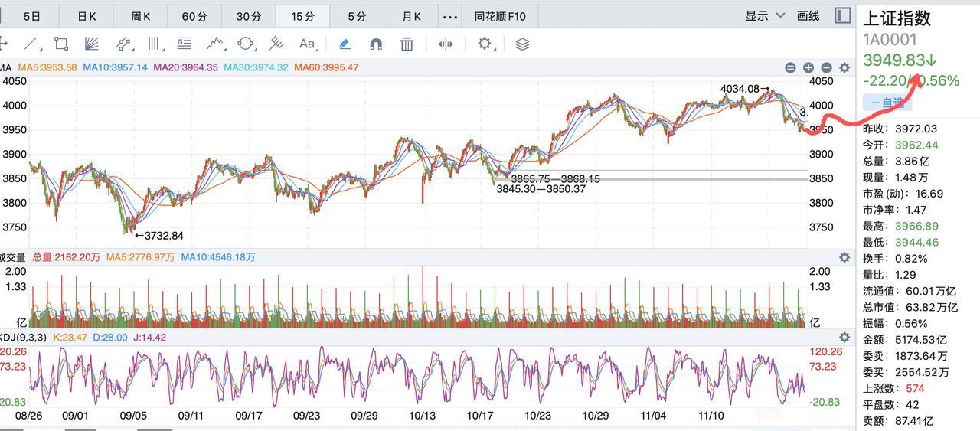The image size is (980, 431).
Task: Click the MA60:3995.47 indicator label
Action: (326, 67)
